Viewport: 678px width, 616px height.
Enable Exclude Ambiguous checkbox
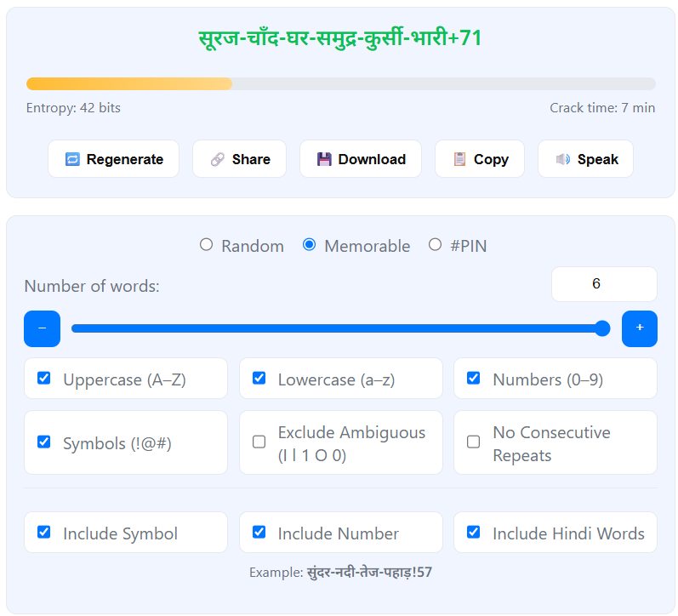click(259, 442)
